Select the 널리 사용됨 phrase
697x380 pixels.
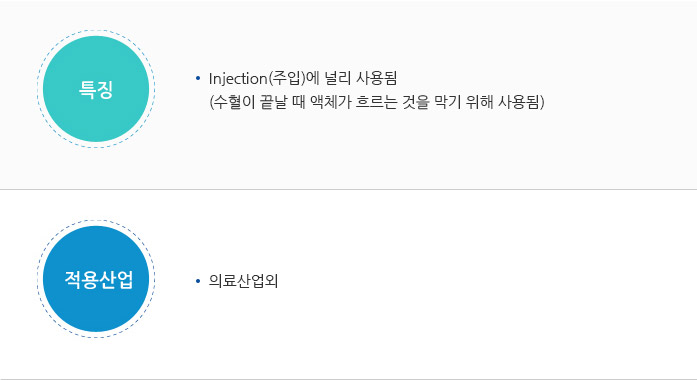click(361, 79)
